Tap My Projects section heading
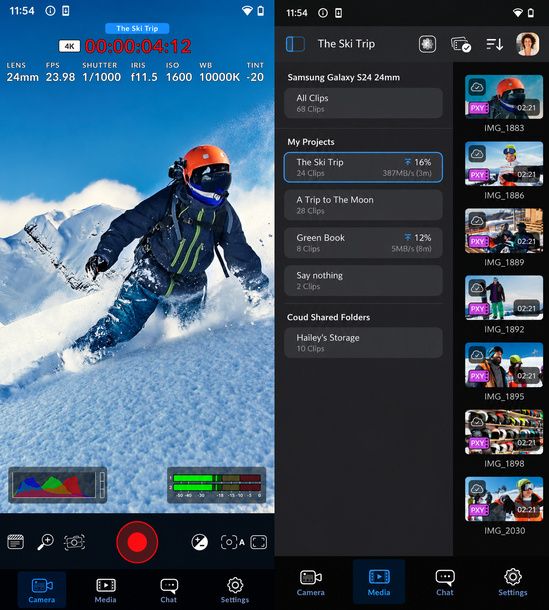 [x=311, y=142]
